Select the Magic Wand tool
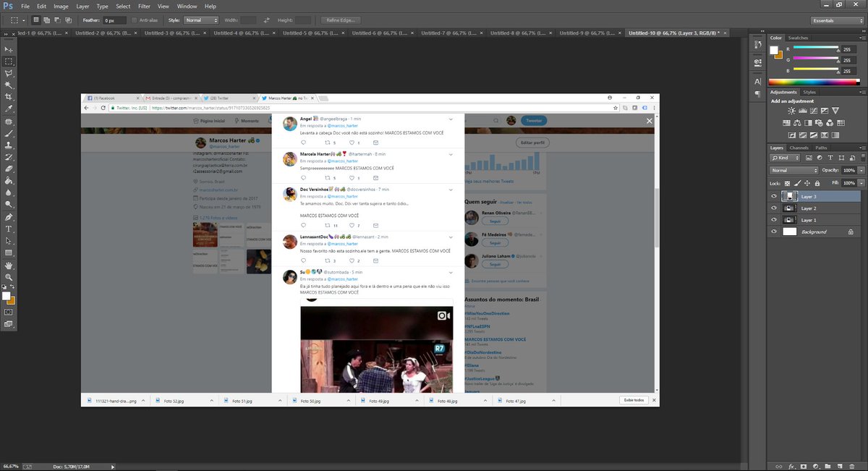The height and width of the screenshot is (471, 868). point(9,85)
